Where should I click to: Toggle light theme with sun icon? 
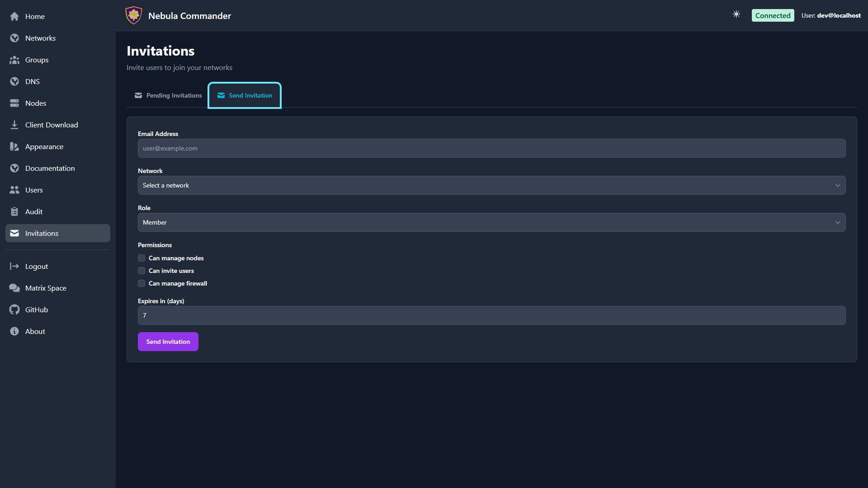(x=736, y=14)
